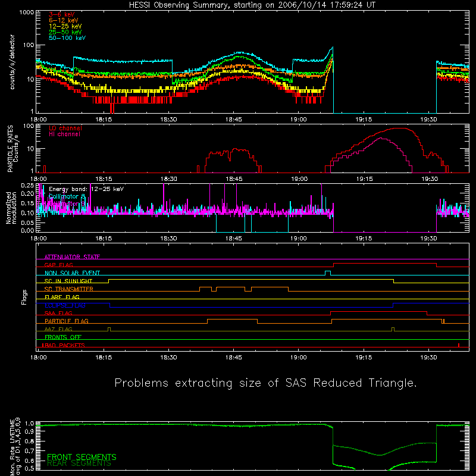476x476 pixels.
Task: Click the 'PARTICLE FLAG' label
Action: (x=67, y=321)
